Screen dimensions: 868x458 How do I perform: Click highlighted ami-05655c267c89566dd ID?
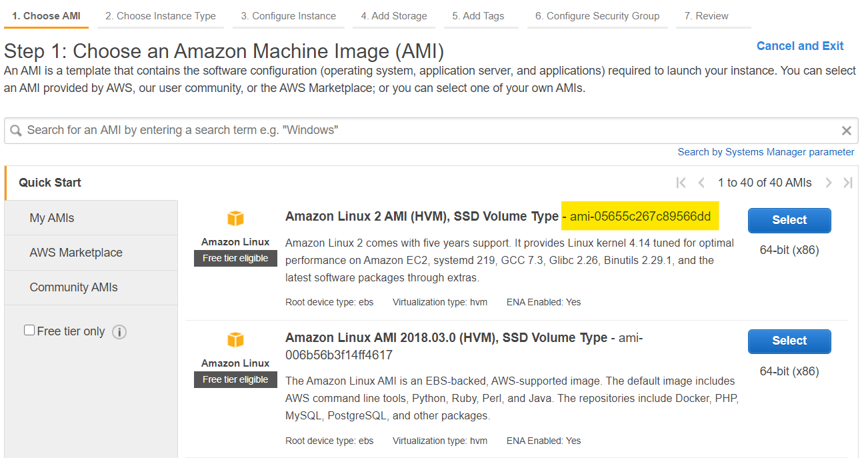640,217
